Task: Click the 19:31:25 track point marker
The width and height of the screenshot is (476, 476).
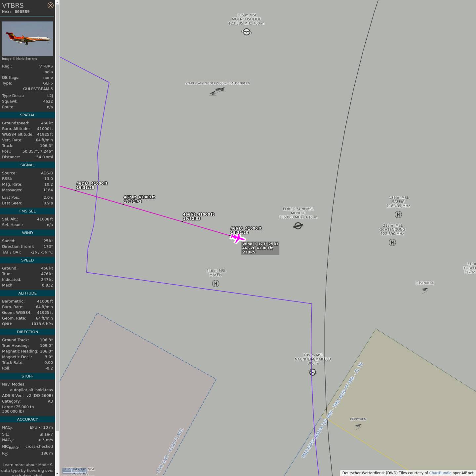Action: pyautogui.click(x=76, y=190)
